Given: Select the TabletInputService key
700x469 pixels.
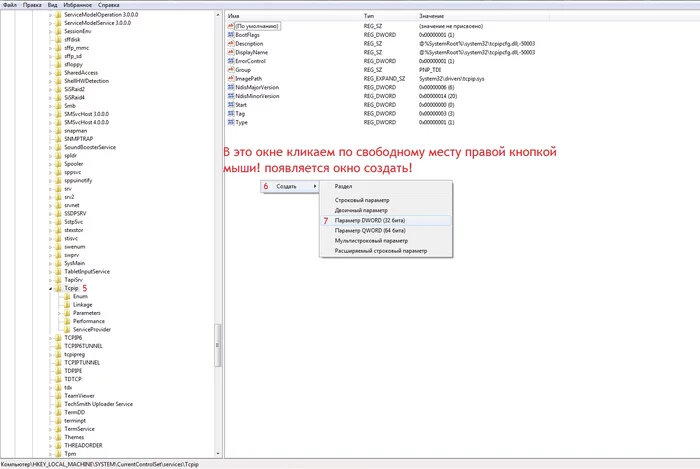Looking at the screenshot, I should point(87,272).
